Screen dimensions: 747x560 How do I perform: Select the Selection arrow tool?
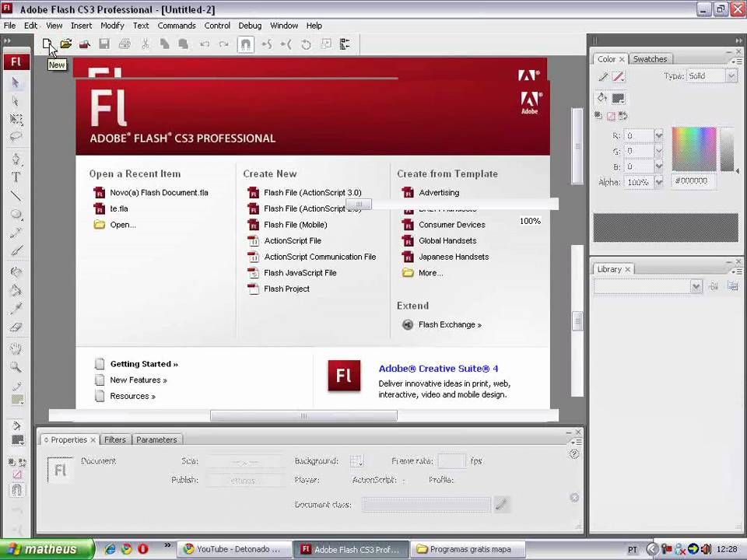click(x=16, y=82)
